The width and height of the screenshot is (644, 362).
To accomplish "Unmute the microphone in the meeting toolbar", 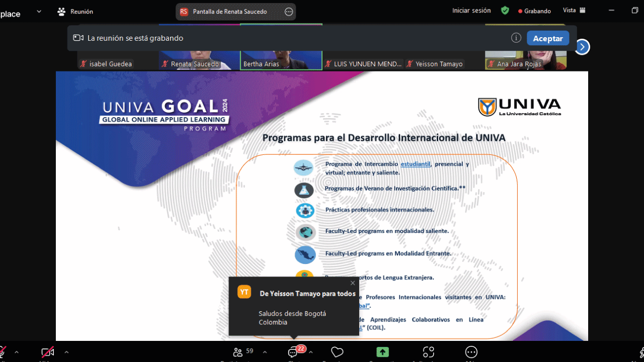I will [3, 352].
